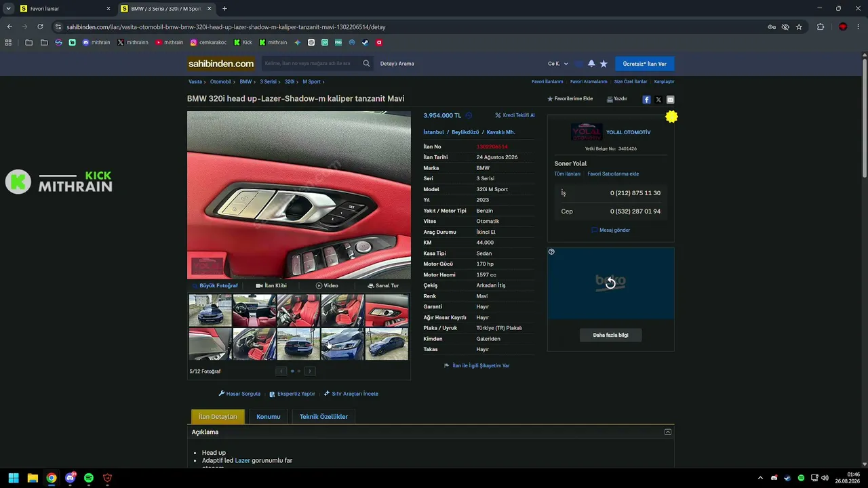
Task: Open the Karşılaştır link
Action: 664,81
